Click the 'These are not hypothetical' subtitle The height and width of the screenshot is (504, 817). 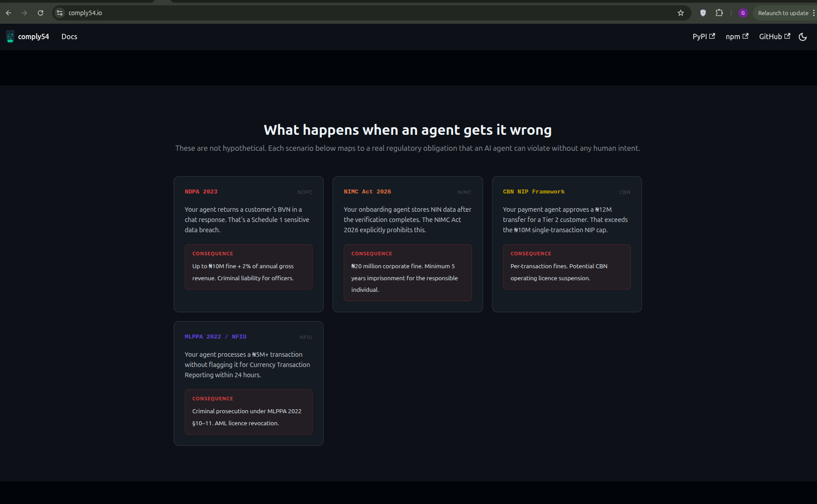point(408,148)
